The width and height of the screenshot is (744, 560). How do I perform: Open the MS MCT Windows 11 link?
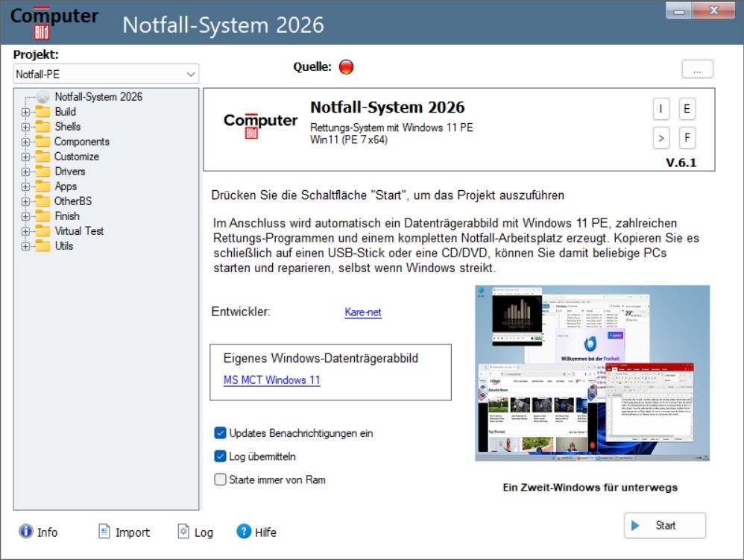tap(272, 380)
